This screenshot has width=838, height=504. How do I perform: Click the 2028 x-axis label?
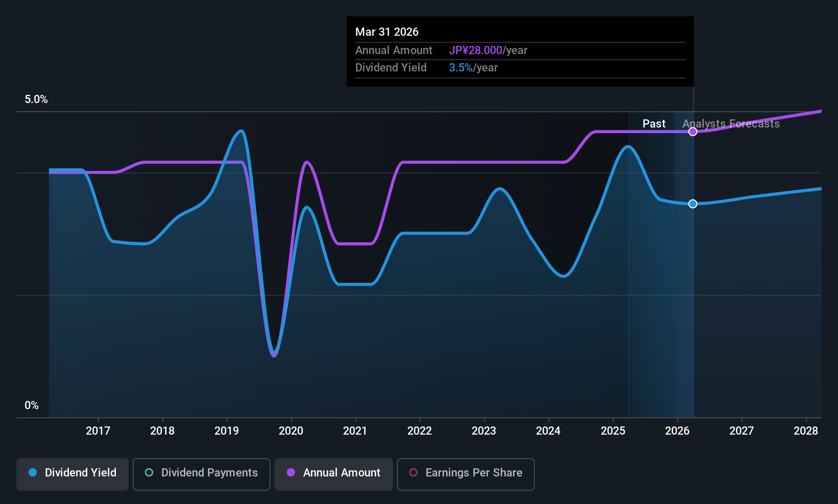pos(806,431)
